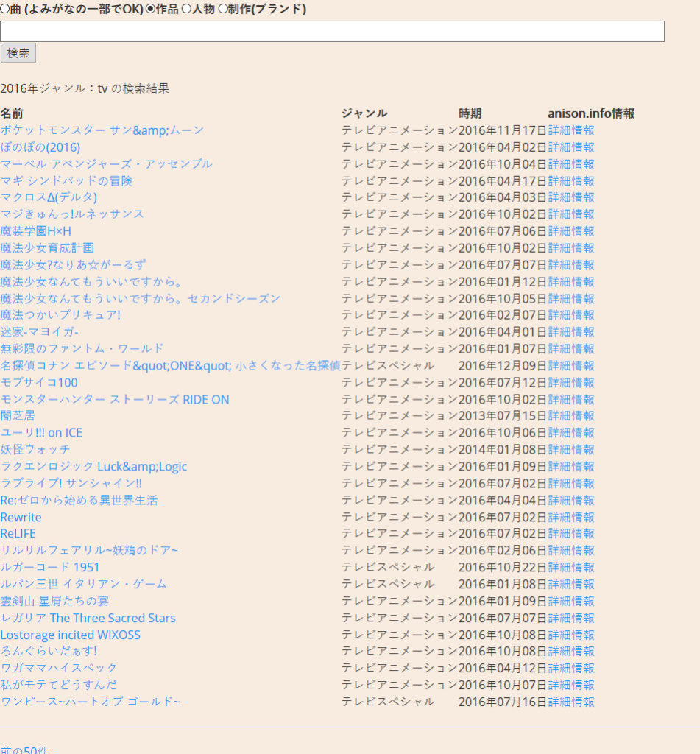Open the ぼのぼの(2016) title link
The image size is (700, 754).
pos(40,147)
